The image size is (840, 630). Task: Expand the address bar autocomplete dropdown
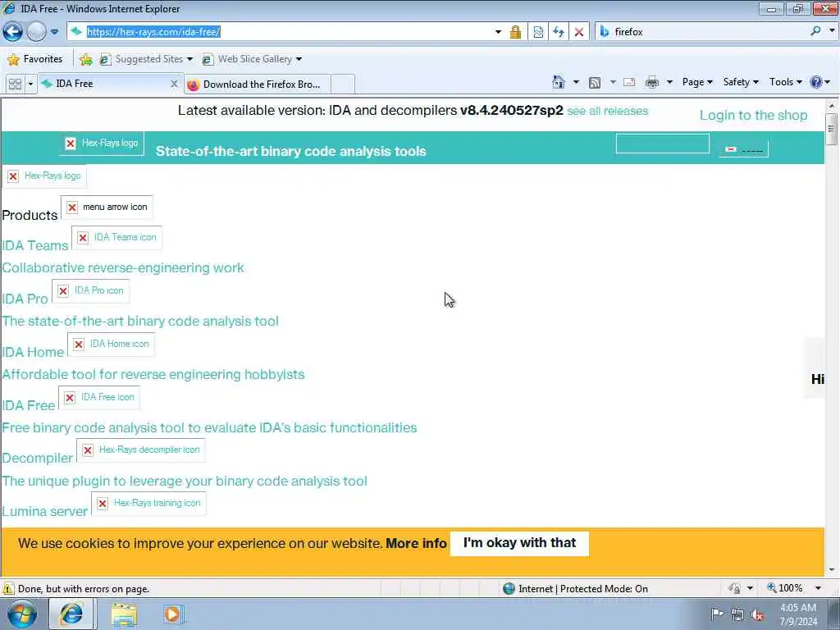click(498, 32)
